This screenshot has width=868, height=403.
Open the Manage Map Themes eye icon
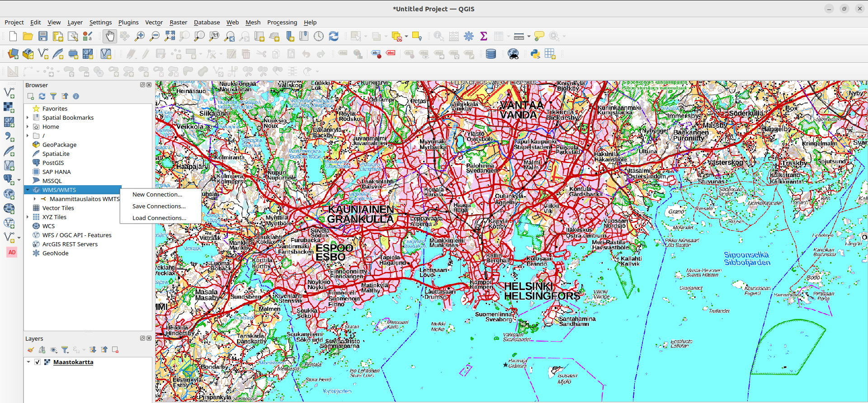point(53,350)
